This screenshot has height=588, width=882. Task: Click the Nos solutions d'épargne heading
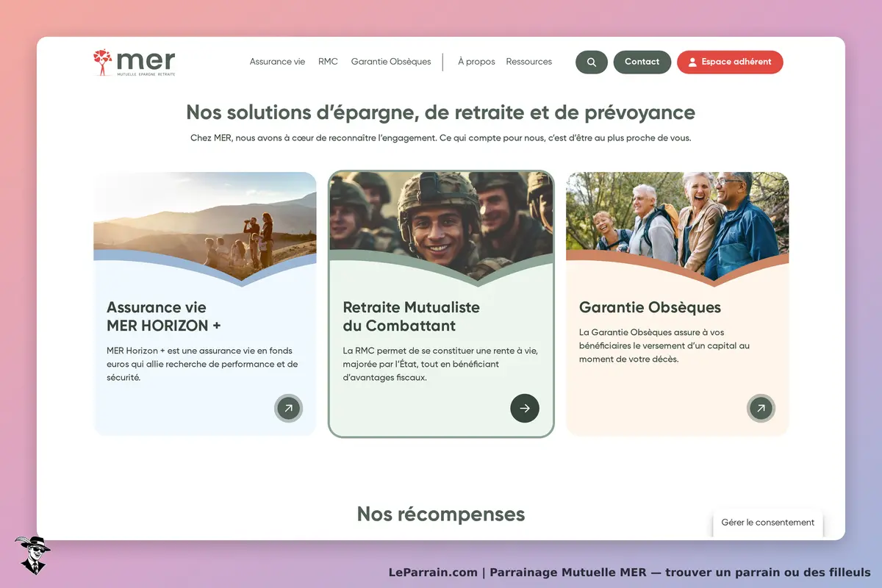coord(440,112)
